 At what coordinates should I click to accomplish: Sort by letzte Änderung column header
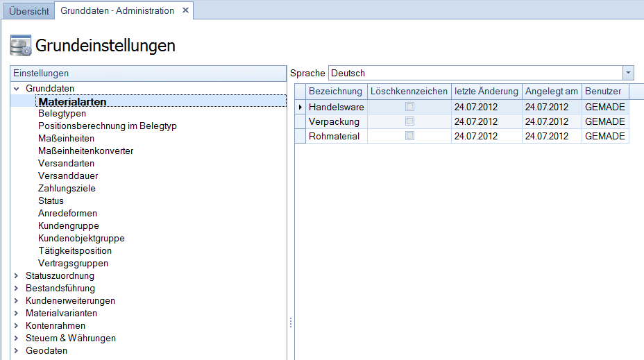[486, 92]
